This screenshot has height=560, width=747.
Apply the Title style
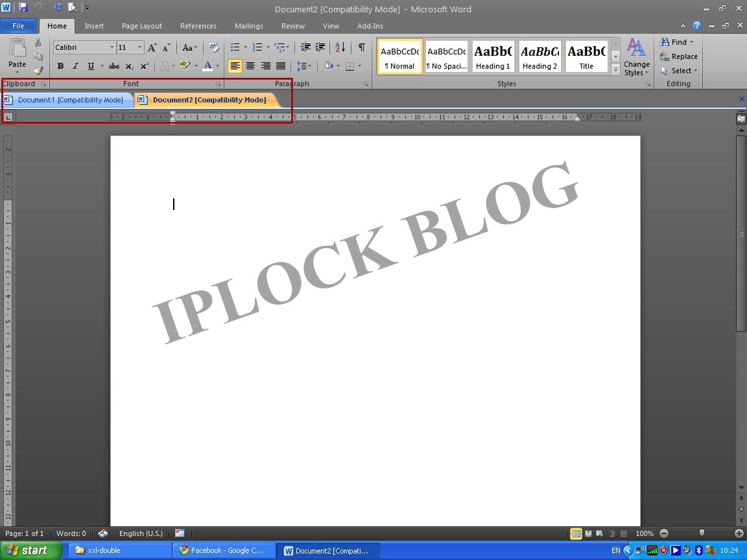coord(586,56)
